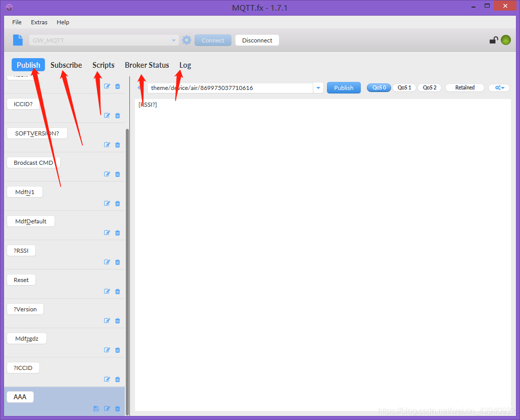Delete the Reset saved message
Screen dimensions: 520x420
point(117,291)
